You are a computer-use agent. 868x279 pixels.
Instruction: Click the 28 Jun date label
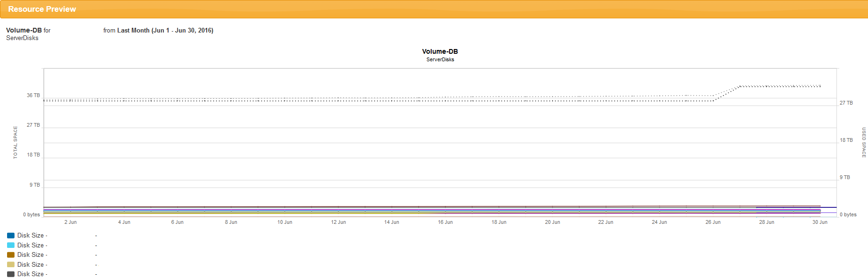767,222
